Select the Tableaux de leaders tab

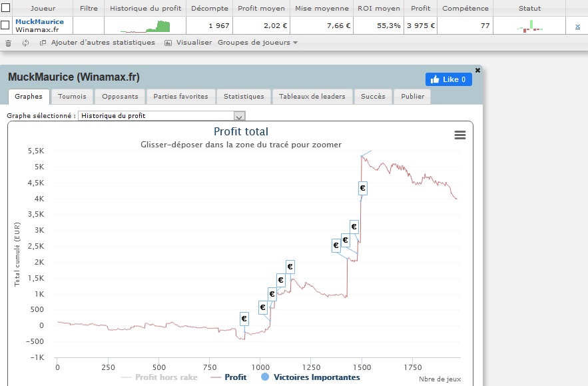coord(312,97)
